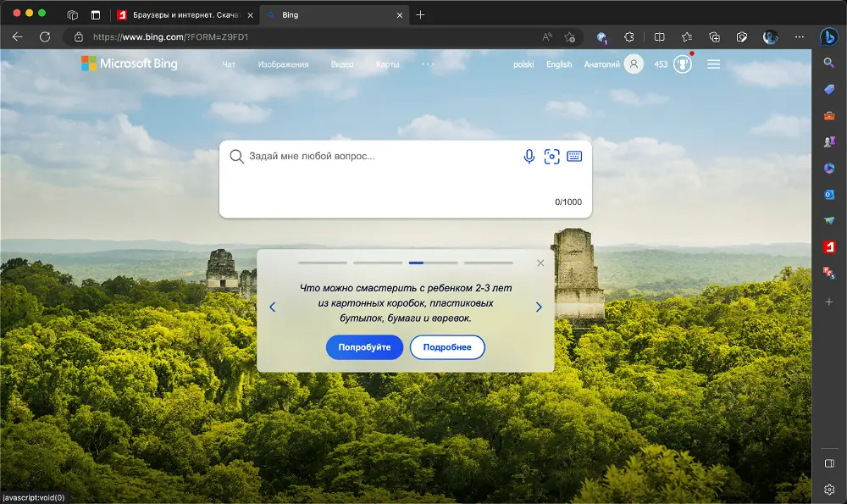Image resolution: width=847 pixels, height=504 pixels.
Task: Open the Изображения tab
Action: click(283, 64)
